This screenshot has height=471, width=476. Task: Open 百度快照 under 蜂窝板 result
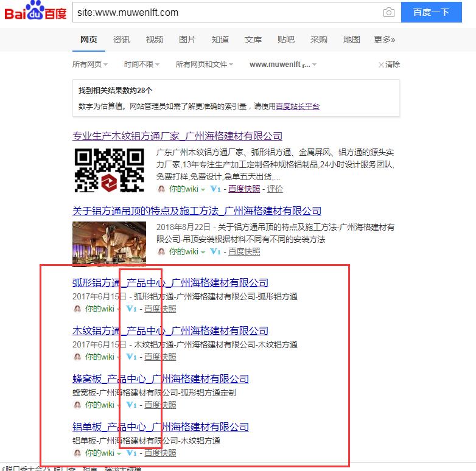160,405
